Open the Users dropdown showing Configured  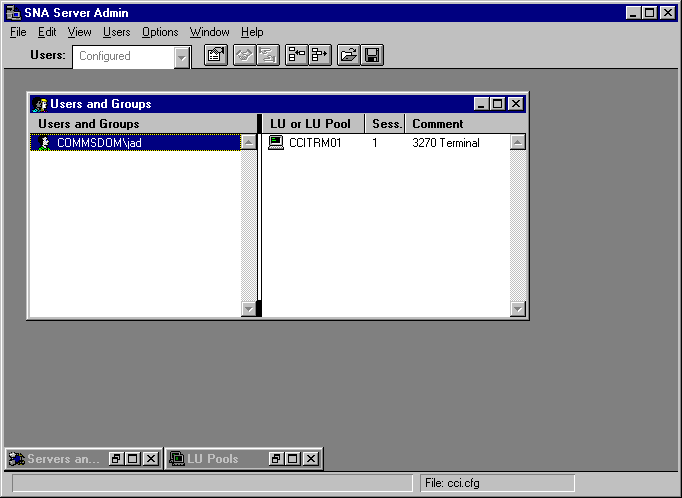pyautogui.click(x=181, y=57)
